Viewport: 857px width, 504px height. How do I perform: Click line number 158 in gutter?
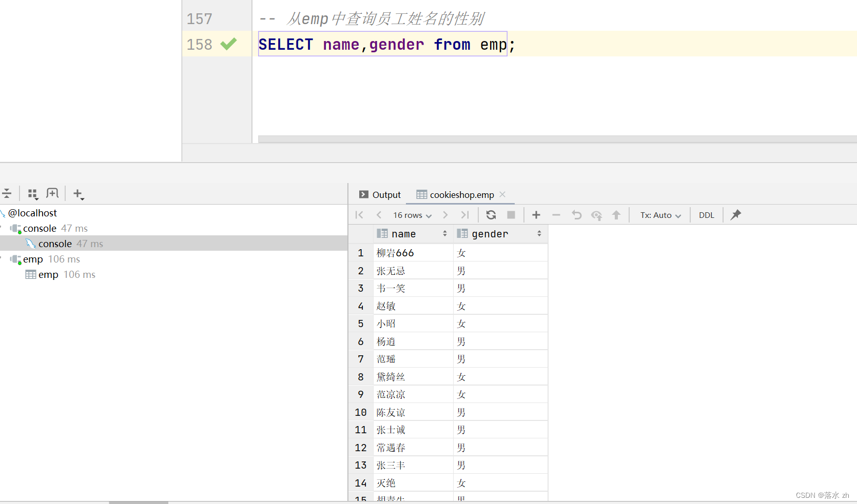(x=199, y=45)
